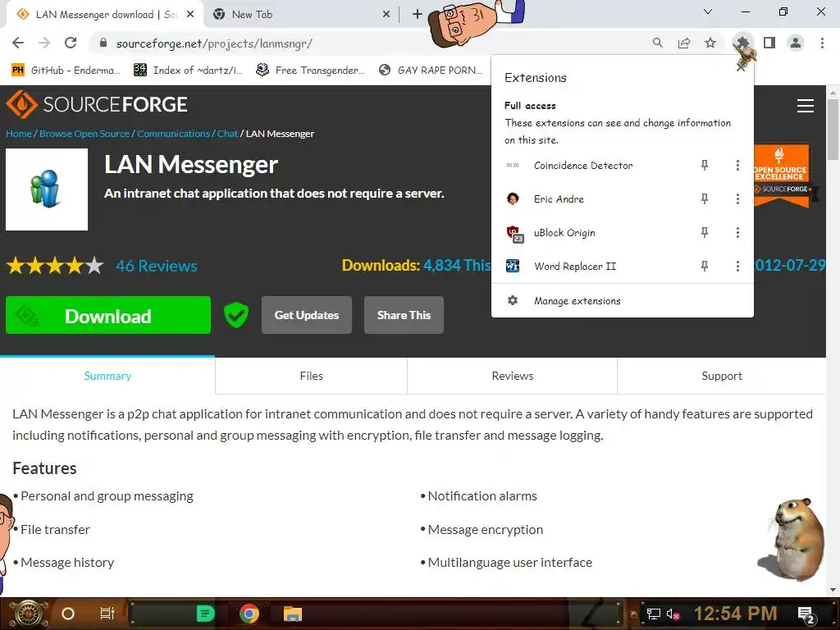Open more options for uBlock Origin

737,232
